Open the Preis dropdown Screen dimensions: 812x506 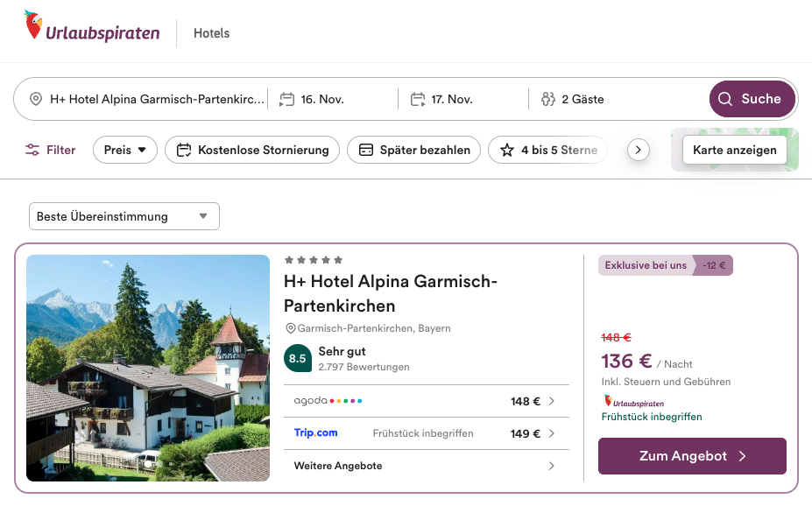(124, 150)
